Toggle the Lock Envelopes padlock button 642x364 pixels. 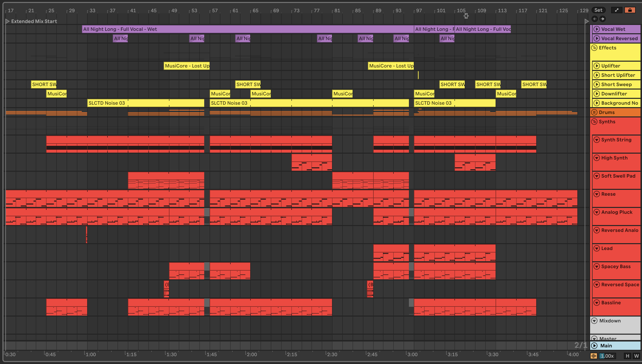630,10
